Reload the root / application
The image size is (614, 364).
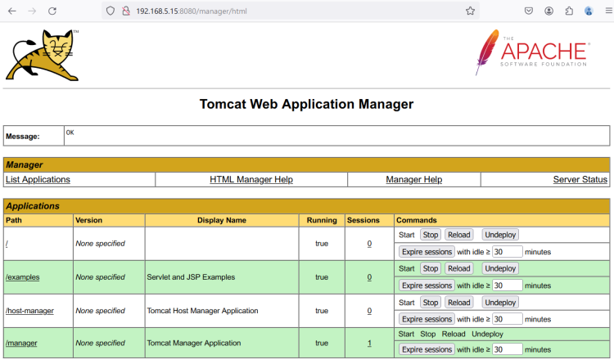(459, 235)
